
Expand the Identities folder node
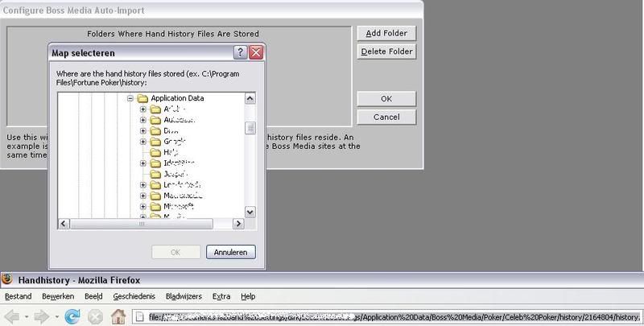(143, 163)
